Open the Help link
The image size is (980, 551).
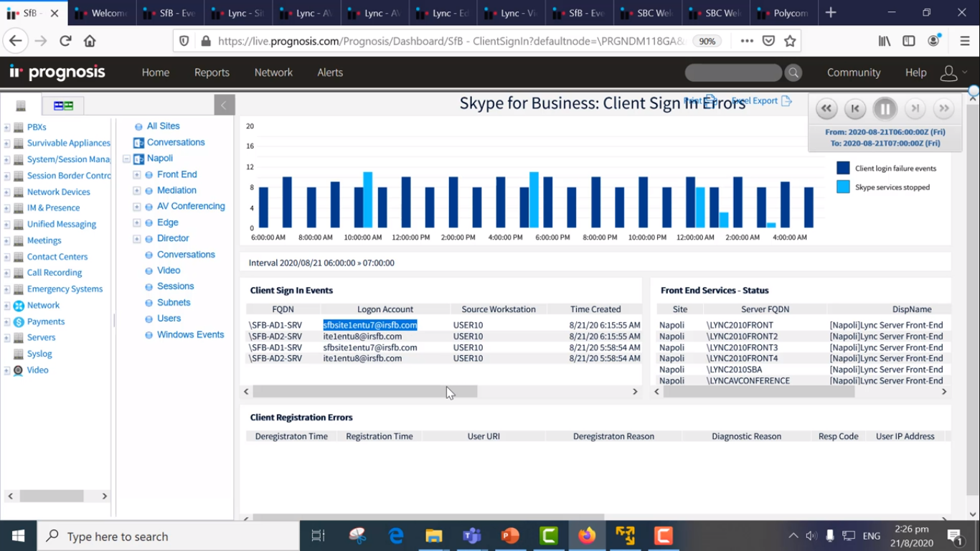(916, 72)
